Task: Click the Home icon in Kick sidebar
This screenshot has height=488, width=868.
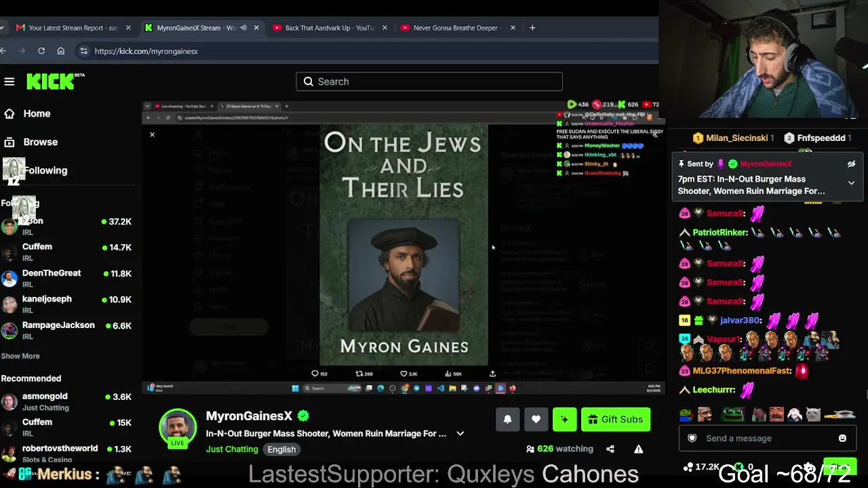Action: [x=9, y=114]
